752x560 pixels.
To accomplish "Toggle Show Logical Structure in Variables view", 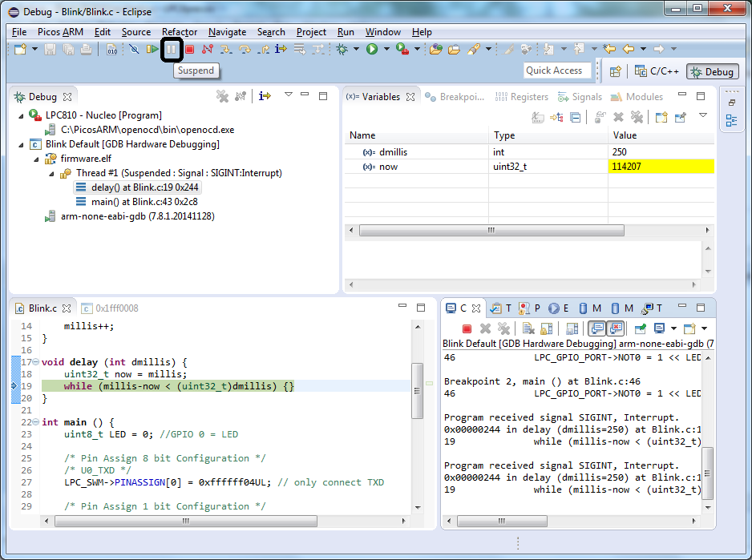I will click(556, 117).
